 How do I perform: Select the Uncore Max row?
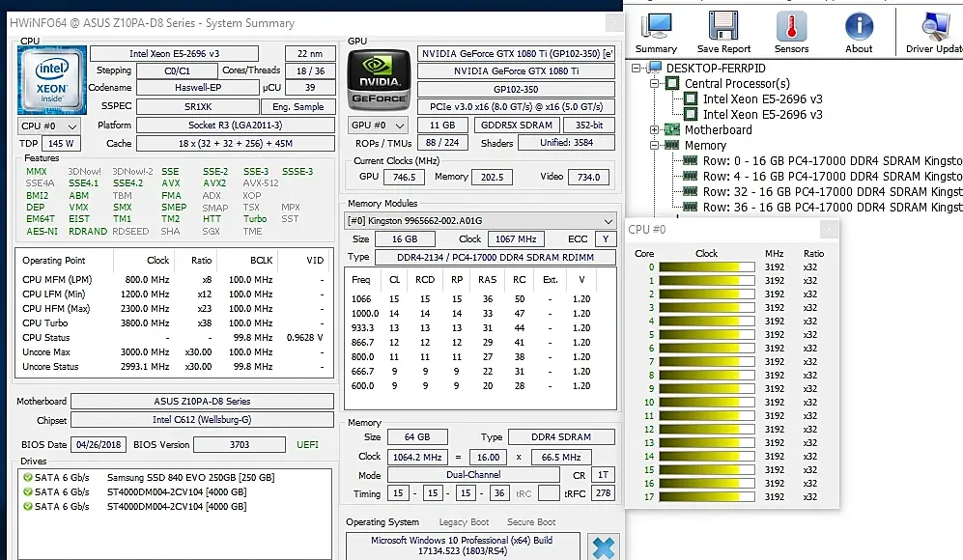[174, 351]
